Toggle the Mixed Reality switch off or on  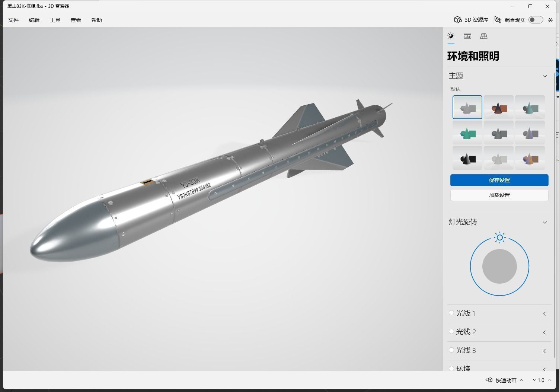coord(536,20)
